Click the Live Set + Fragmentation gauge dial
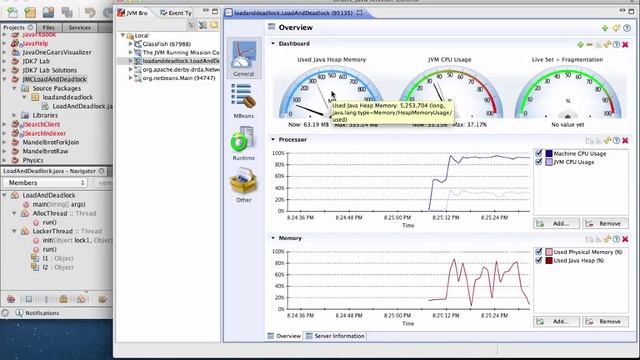The image size is (640, 360). (x=568, y=93)
